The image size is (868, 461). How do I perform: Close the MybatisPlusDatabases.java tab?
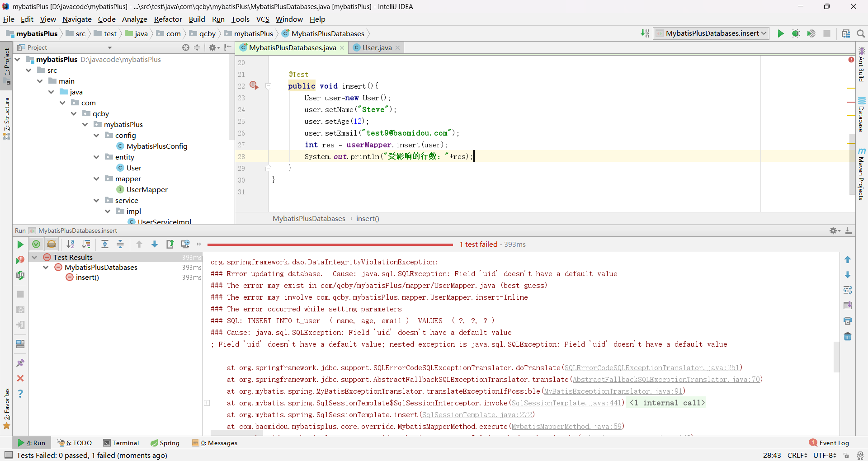[x=342, y=48]
